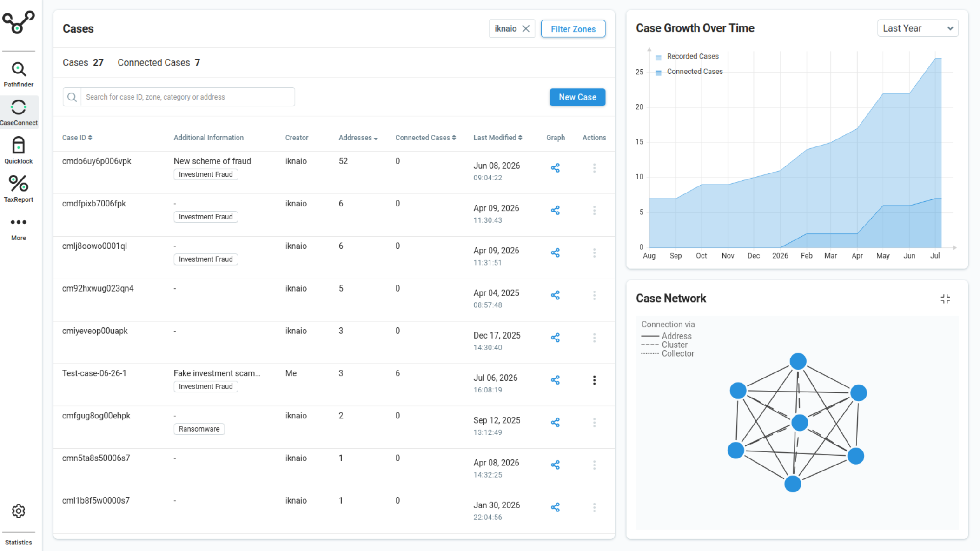Open the TaxReport tool

pyautogui.click(x=19, y=189)
